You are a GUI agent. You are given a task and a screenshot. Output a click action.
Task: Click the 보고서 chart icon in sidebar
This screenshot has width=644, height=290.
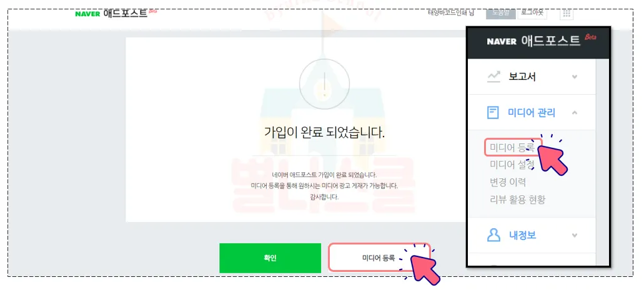(x=493, y=76)
